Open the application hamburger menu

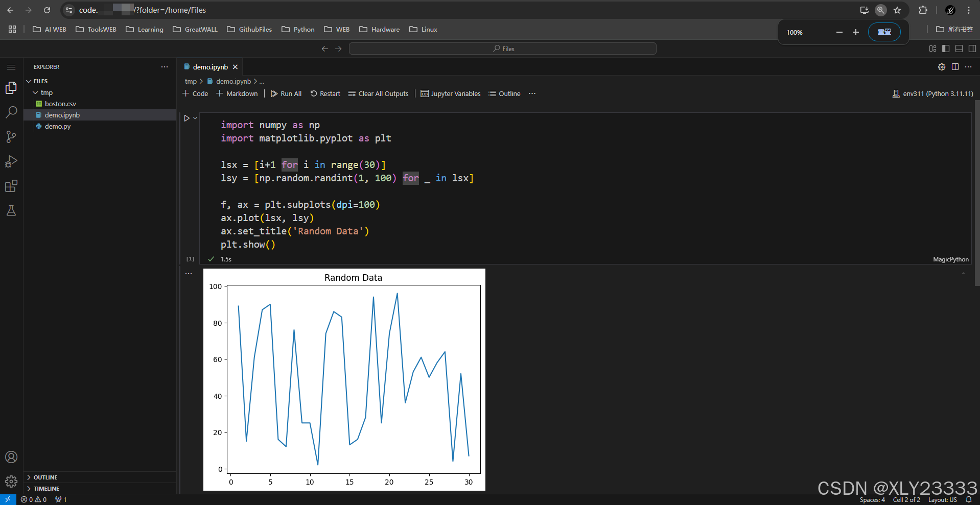11,66
